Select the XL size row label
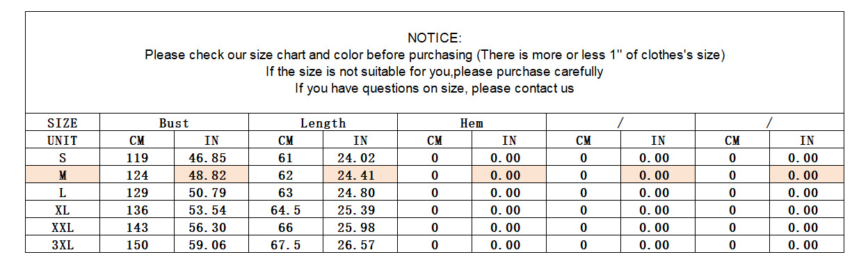The image size is (868, 280). [x=63, y=210]
